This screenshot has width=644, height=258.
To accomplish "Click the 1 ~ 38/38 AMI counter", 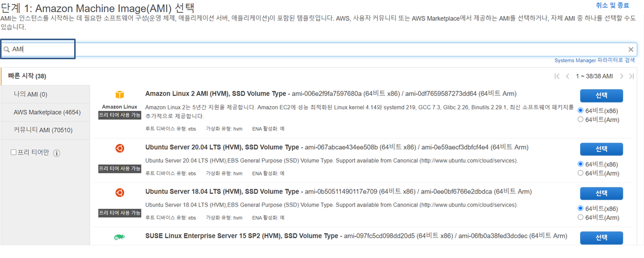I will [595, 76].
